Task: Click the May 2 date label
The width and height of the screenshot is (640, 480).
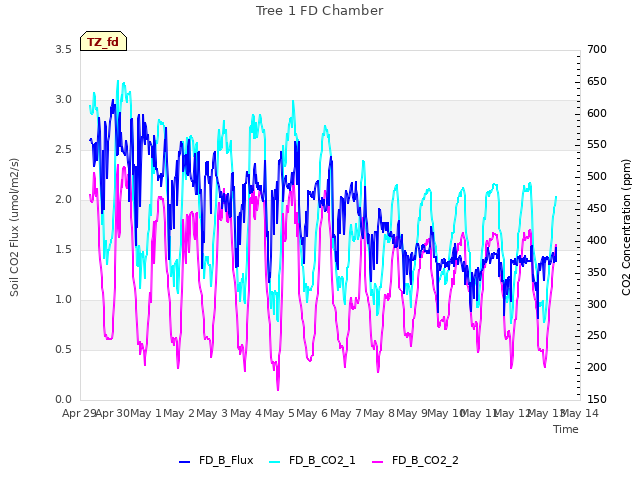Action: [179, 413]
